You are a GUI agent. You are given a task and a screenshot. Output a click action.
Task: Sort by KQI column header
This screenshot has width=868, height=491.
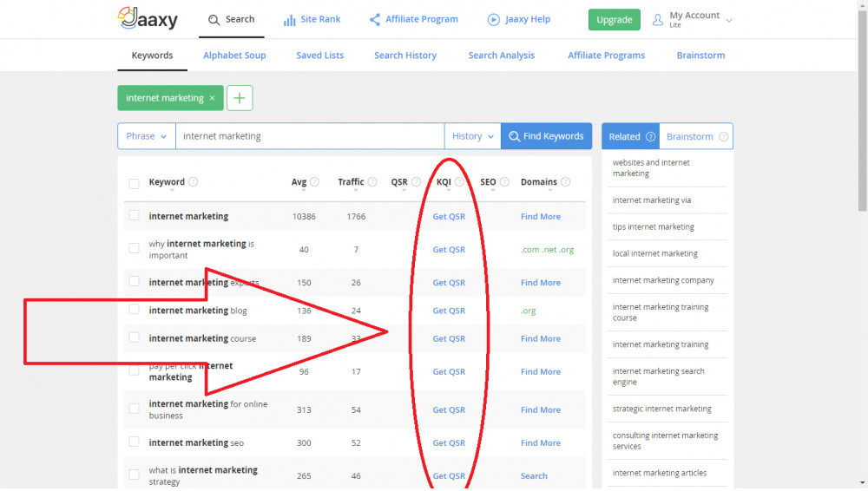pyautogui.click(x=444, y=181)
